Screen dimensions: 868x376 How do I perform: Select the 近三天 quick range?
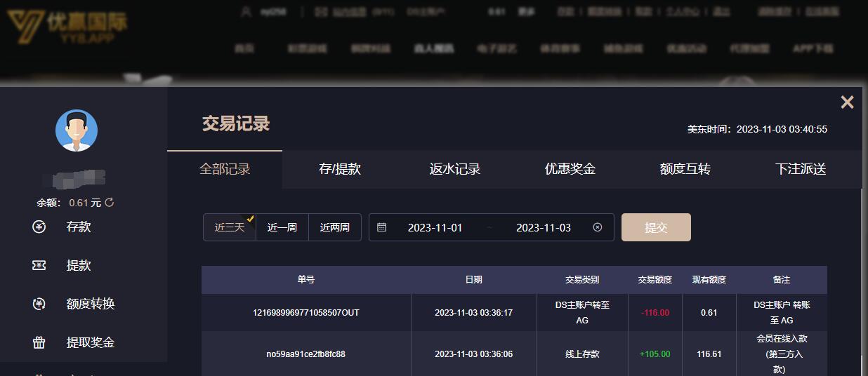[x=230, y=227]
